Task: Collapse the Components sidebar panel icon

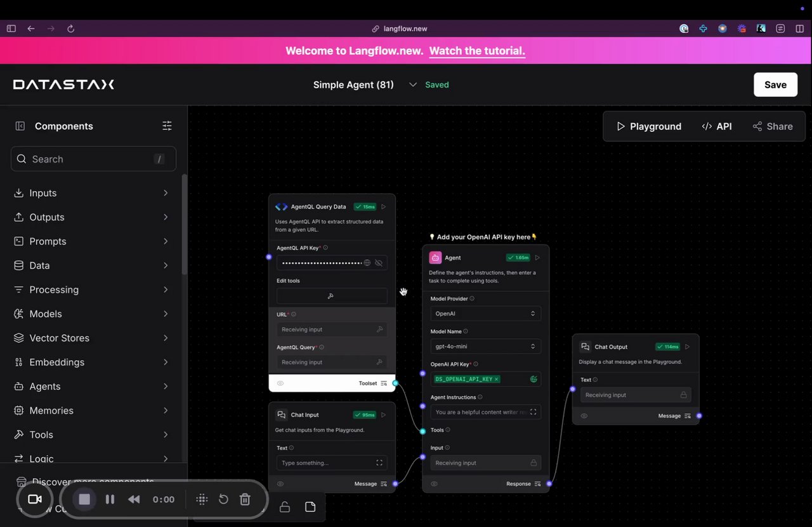Action: coord(20,126)
